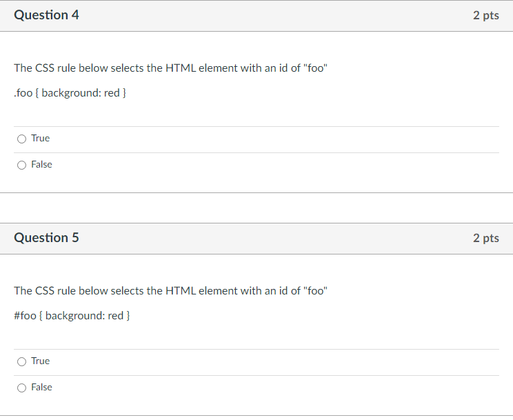
Task: Click the "Question 5" heading
Action: pyautogui.click(x=46, y=238)
